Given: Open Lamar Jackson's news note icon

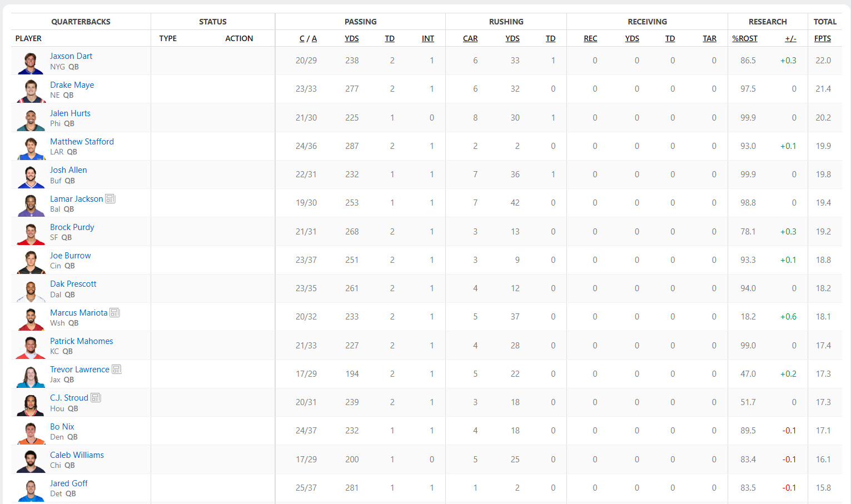Looking at the screenshot, I should point(110,198).
